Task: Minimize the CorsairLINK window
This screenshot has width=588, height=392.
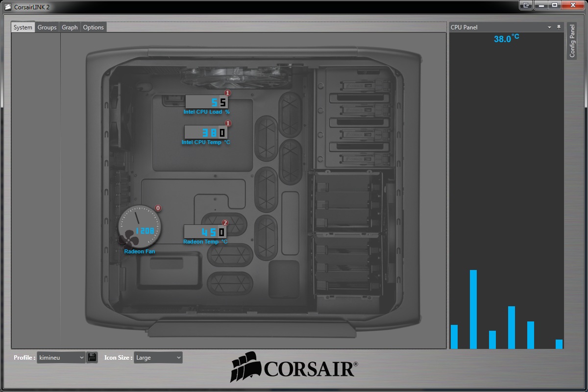Action: pos(540,5)
